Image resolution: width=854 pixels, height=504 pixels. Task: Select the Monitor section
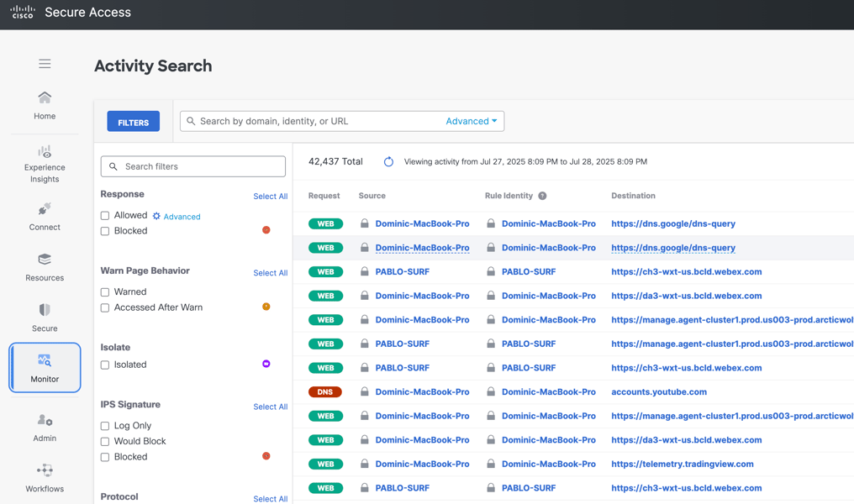(x=45, y=367)
